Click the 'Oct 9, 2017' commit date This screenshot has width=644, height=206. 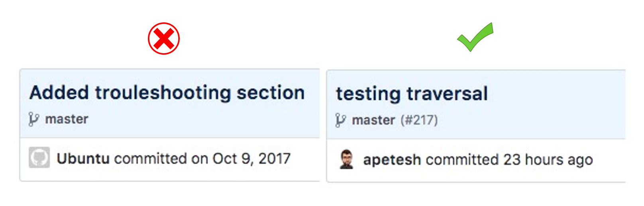click(x=251, y=158)
